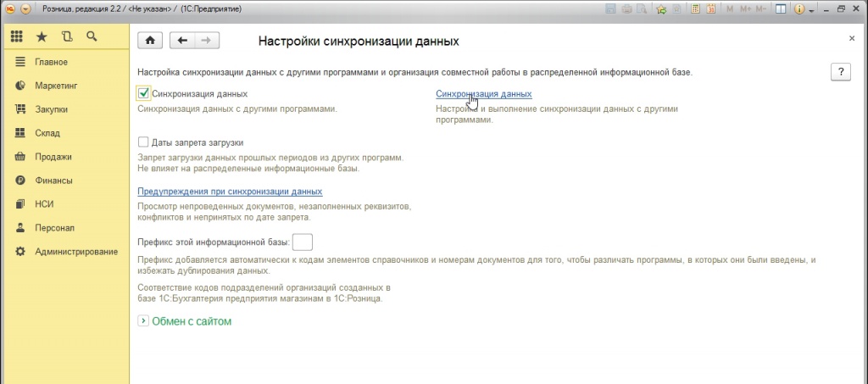Expand the Обмен с сайтом section

(143, 321)
